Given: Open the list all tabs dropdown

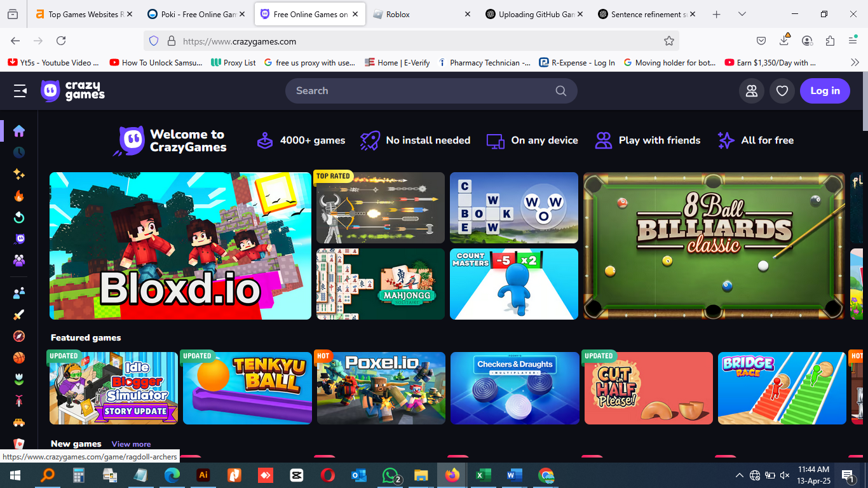Looking at the screenshot, I should pyautogui.click(x=742, y=14).
